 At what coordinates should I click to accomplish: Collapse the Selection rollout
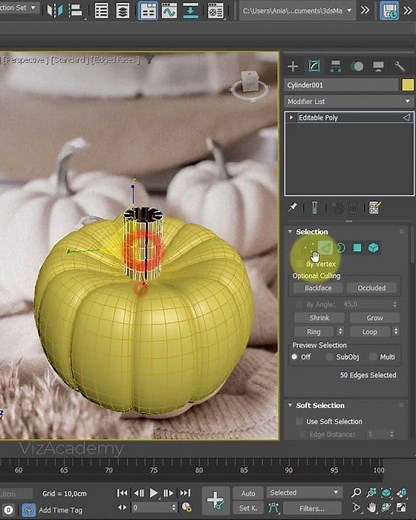[290, 232]
